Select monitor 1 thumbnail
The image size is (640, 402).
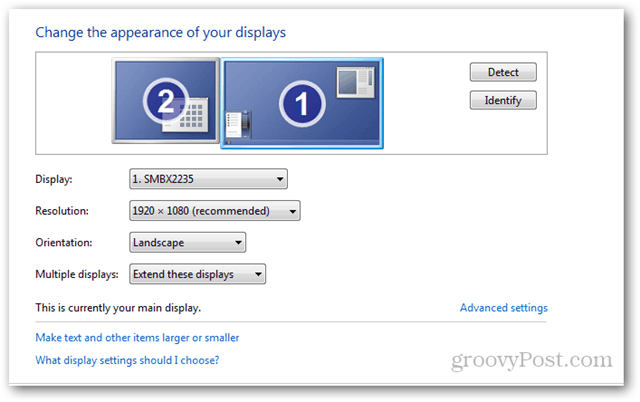[302, 103]
